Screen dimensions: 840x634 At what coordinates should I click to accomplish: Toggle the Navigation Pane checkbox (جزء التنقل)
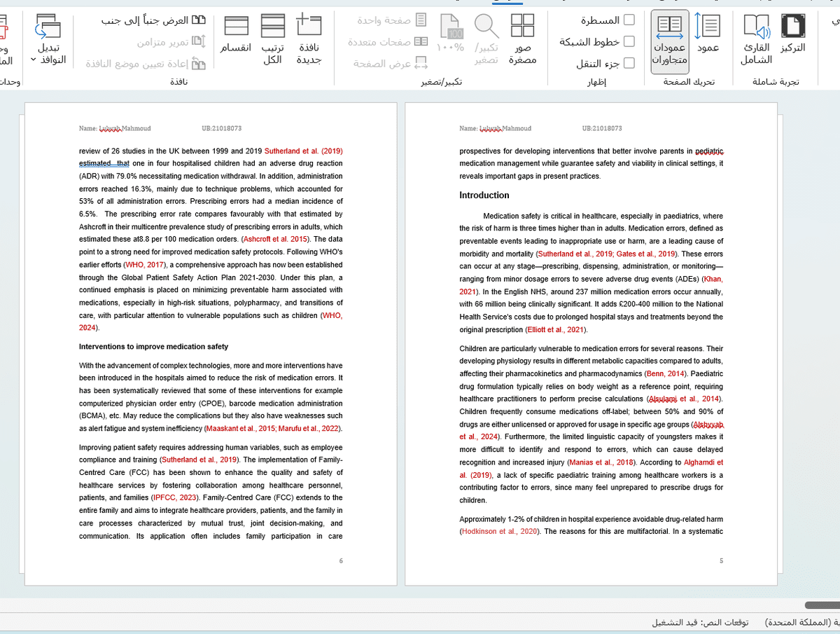click(629, 64)
